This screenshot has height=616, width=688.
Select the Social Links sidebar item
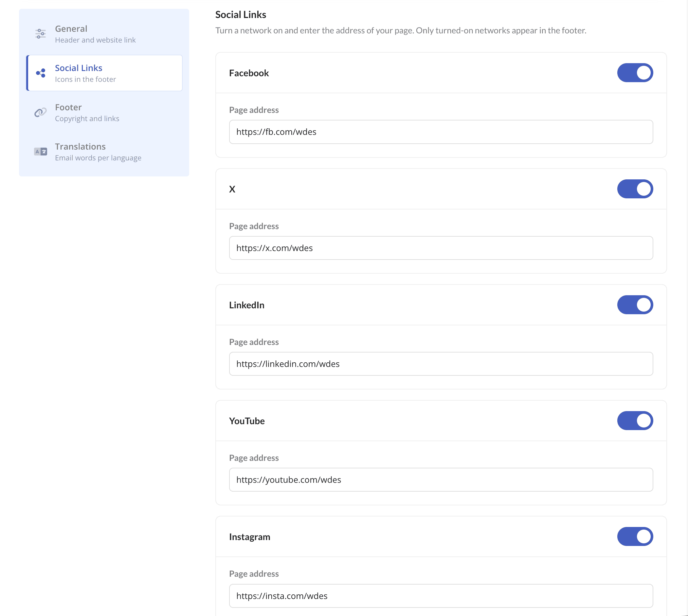pos(104,73)
